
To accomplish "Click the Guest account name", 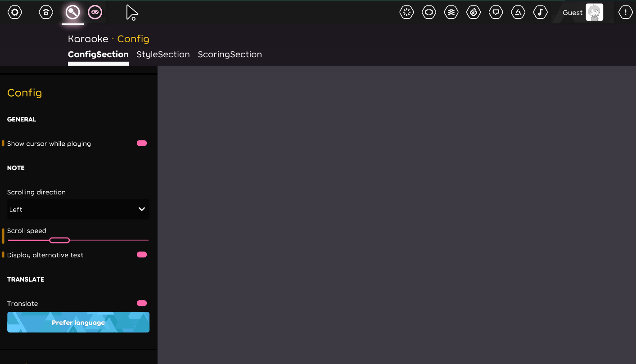I will [x=572, y=12].
